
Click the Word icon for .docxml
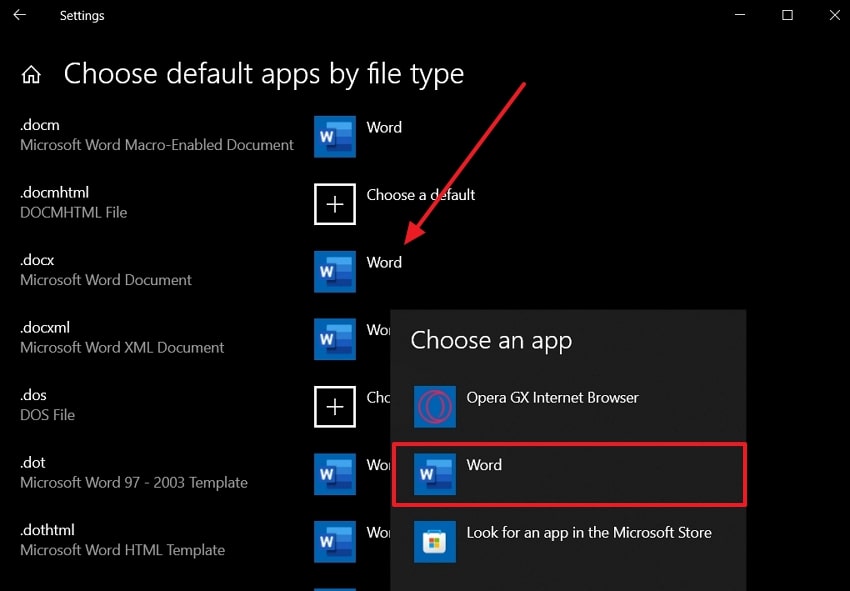click(x=335, y=339)
